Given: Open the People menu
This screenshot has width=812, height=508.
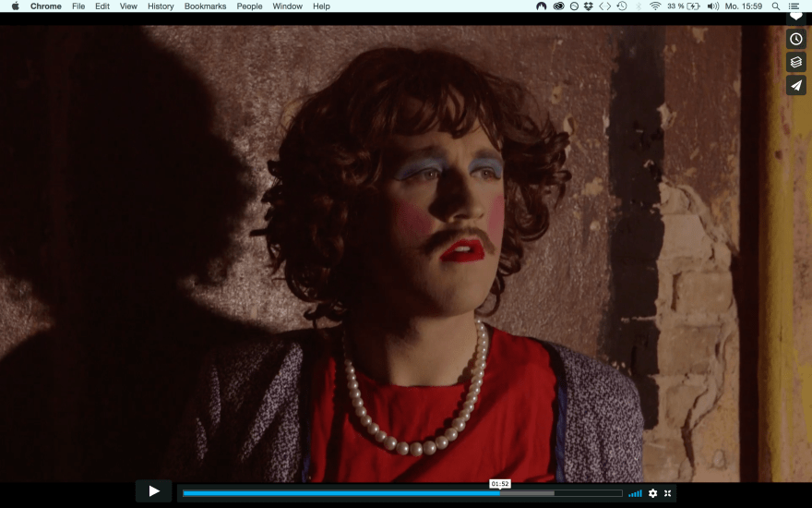Looking at the screenshot, I should (x=249, y=6).
